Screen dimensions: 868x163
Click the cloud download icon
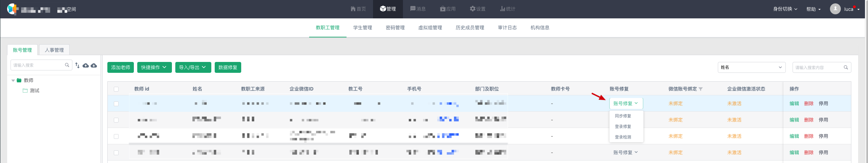pyautogui.click(x=94, y=65)
